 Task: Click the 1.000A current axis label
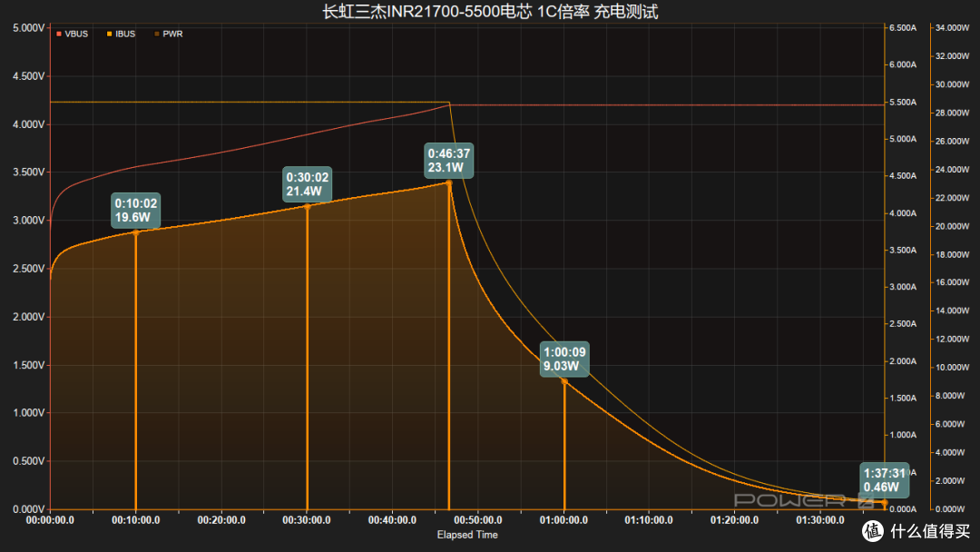tap(903, 435)
